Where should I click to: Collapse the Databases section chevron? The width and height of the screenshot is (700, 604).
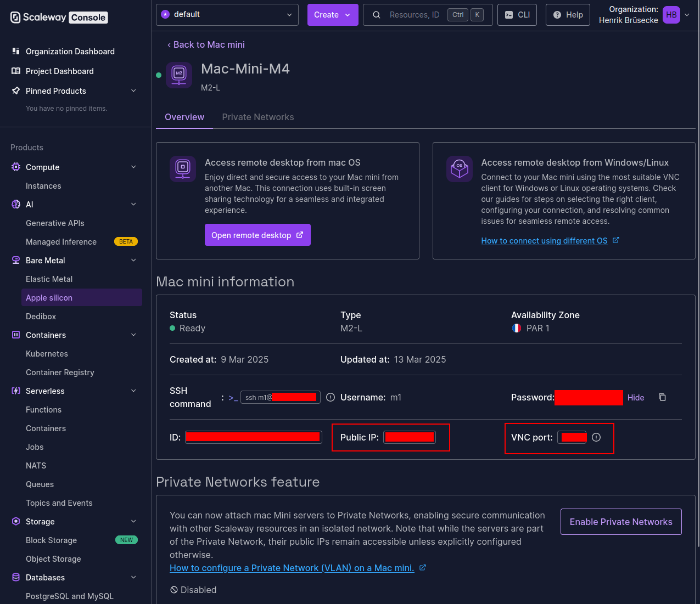coord(133,578)
